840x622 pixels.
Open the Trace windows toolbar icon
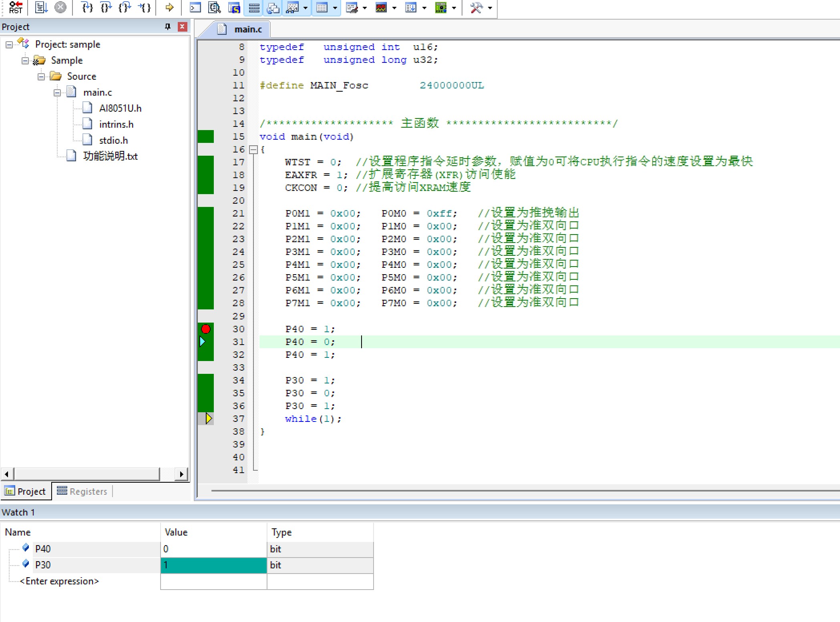pos(411,8)
